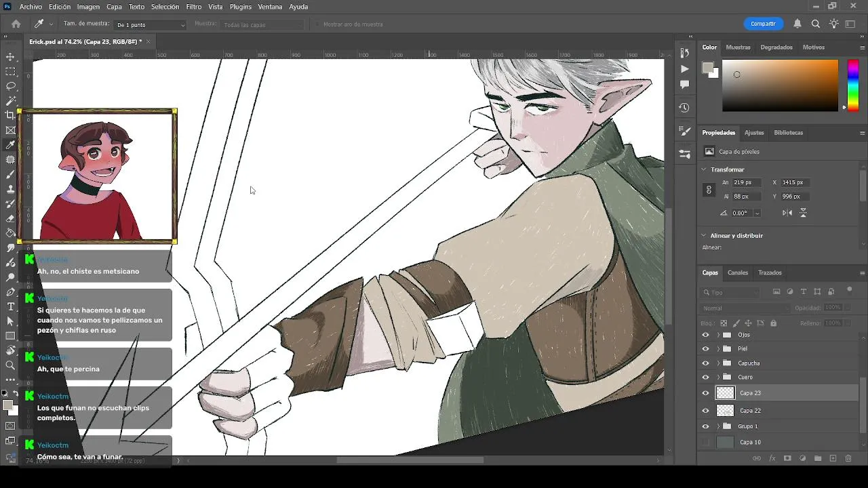Hide the Piel layer group
Viewport: 868px width, 488px height.
coord(706,349)
